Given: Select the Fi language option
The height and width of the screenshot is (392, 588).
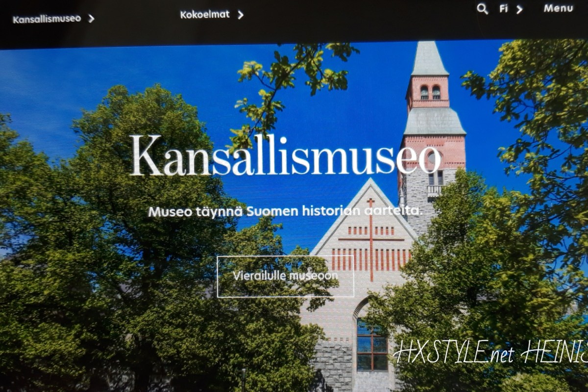Looking at the screenshot, I should (x=504, y=9).
